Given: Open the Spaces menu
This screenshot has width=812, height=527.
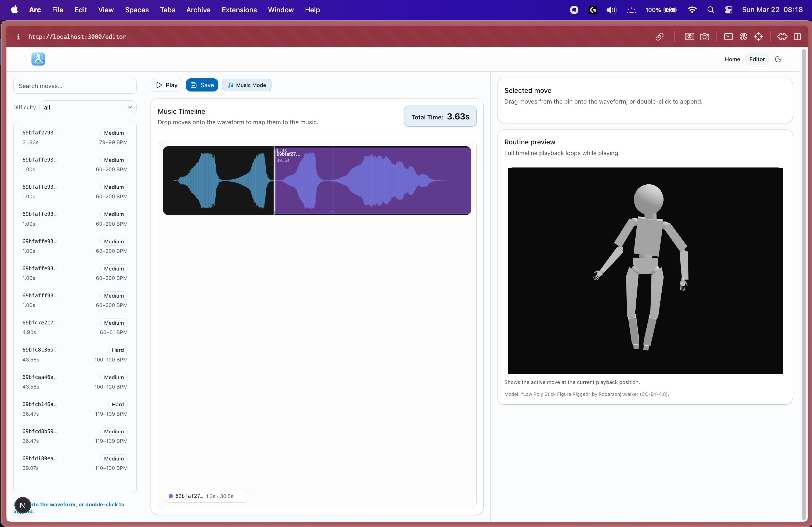Looking at the screenshot, I should [136, 10].
